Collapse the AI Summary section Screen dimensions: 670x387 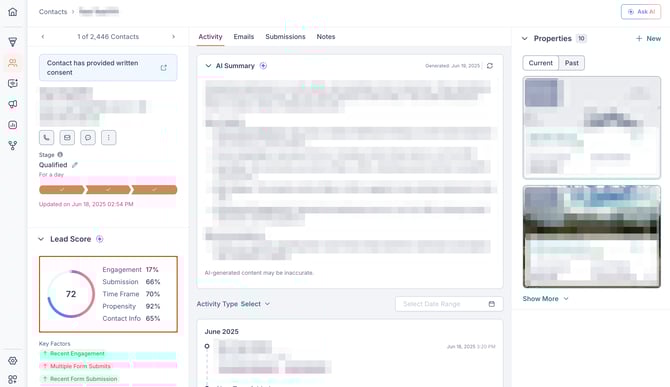[x=208, y=66]
